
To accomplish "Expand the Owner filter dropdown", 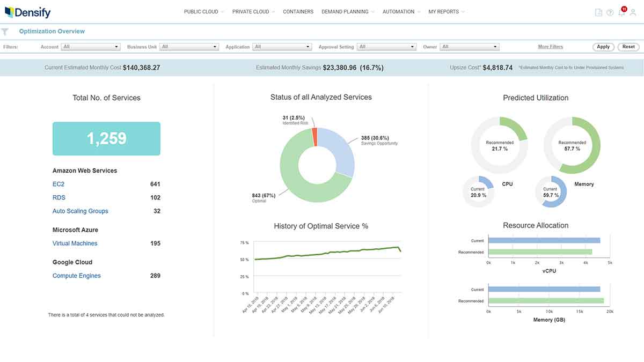I will pyautogui.click(x=470, y=47).
